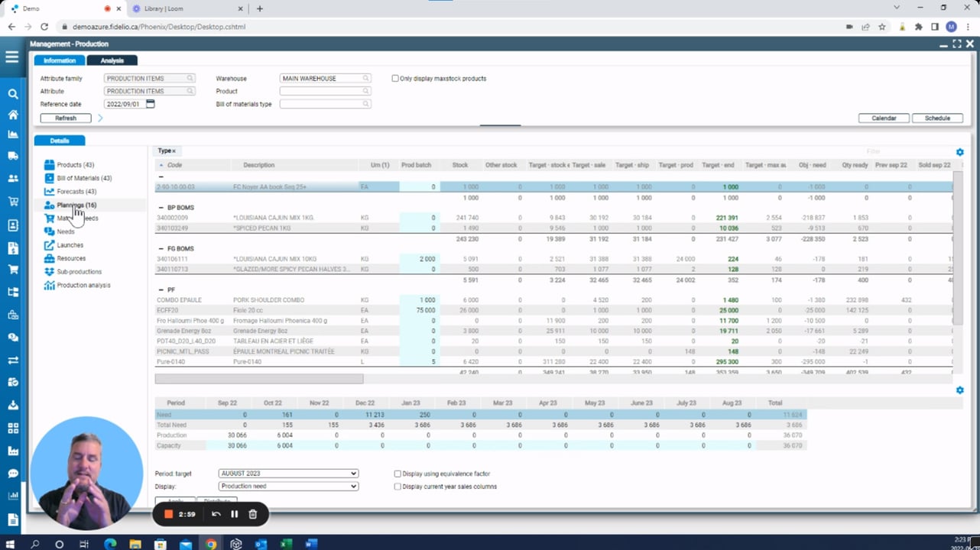The height and width of the screenshot is (550, 980).
Task: Click the search icon in Attribute family field
Action: pyautogui.click(x=190, y=78)
